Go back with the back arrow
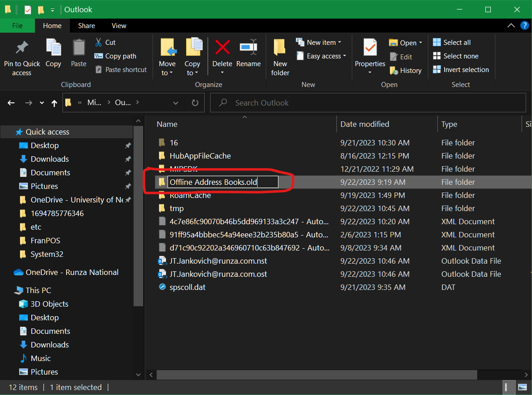532x395 pixels. [11, 103]
